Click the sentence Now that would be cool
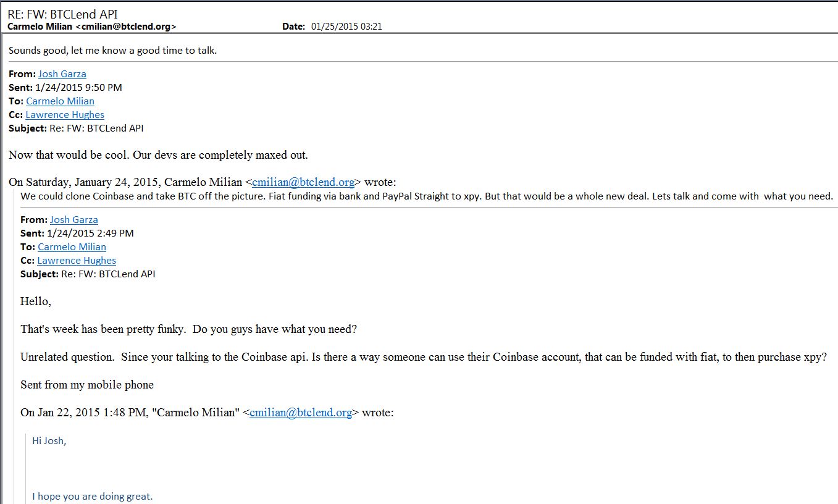Viewport: 838px width, 504px height. pos(158,155)
